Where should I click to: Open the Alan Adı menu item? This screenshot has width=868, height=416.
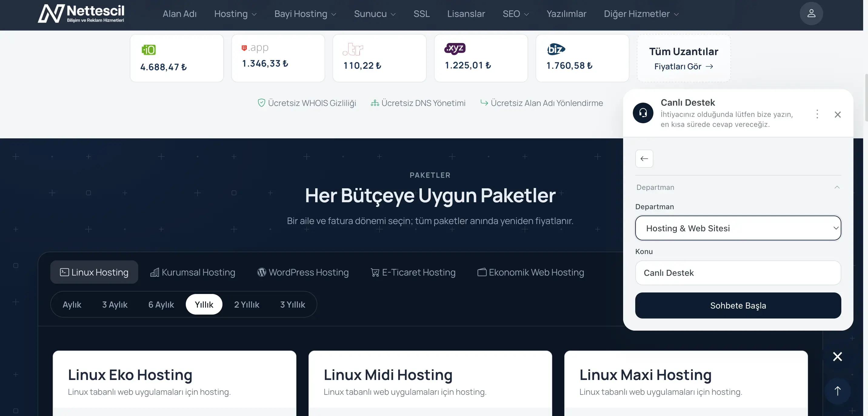pyautogui.click(x=179, y=14)
